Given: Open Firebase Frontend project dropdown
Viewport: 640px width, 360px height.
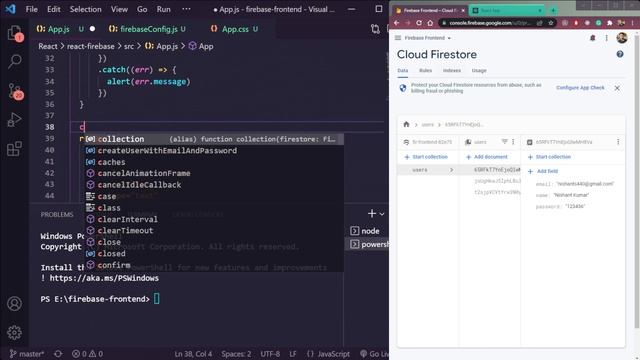Looking at the screenshot, I should coord(427,38).
